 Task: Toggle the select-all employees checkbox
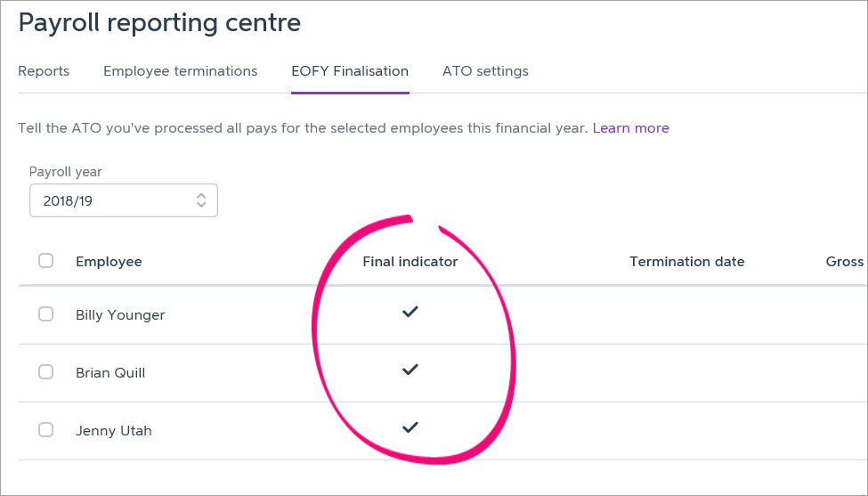tap(46, 261)
